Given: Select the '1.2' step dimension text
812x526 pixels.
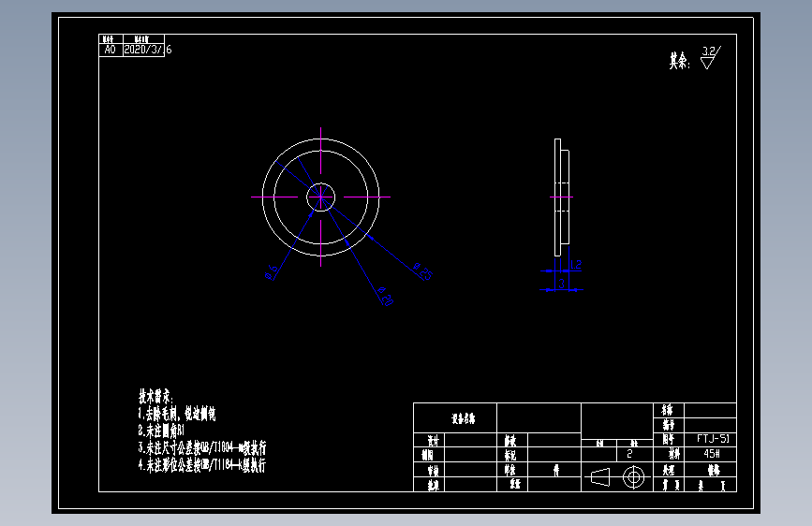Looking at the screenshot, I should pyautogui.click(x=576, y=265).
